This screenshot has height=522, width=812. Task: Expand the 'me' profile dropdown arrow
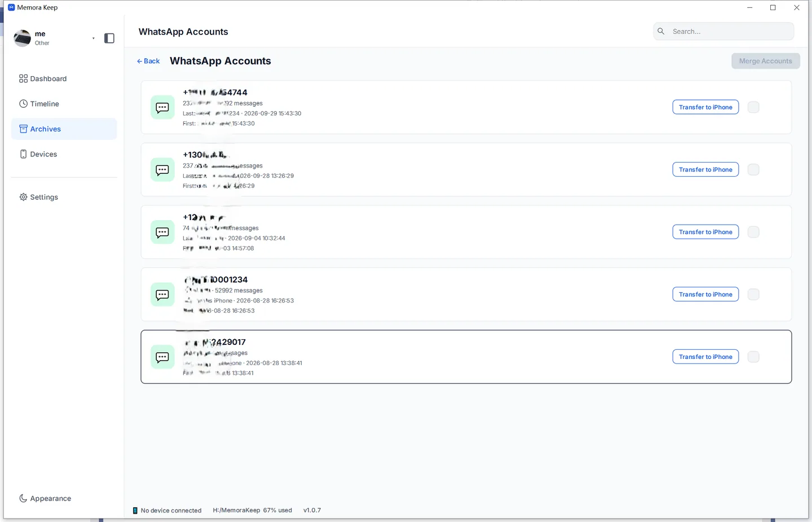coord(94,38)
